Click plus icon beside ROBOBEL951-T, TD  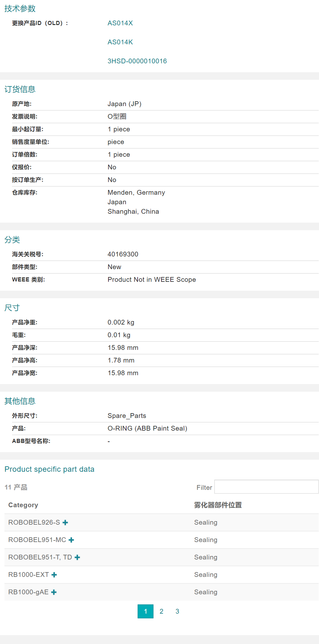point(77,557)
